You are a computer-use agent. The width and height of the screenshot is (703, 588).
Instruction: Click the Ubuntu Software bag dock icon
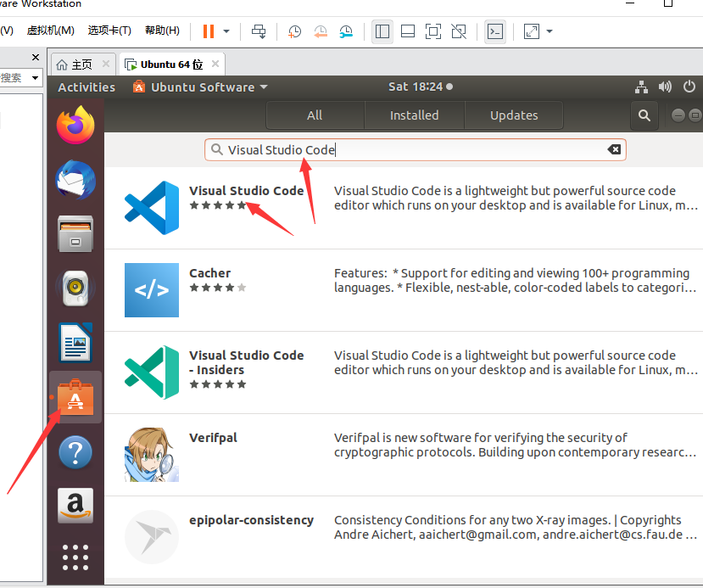pos(75,397)
